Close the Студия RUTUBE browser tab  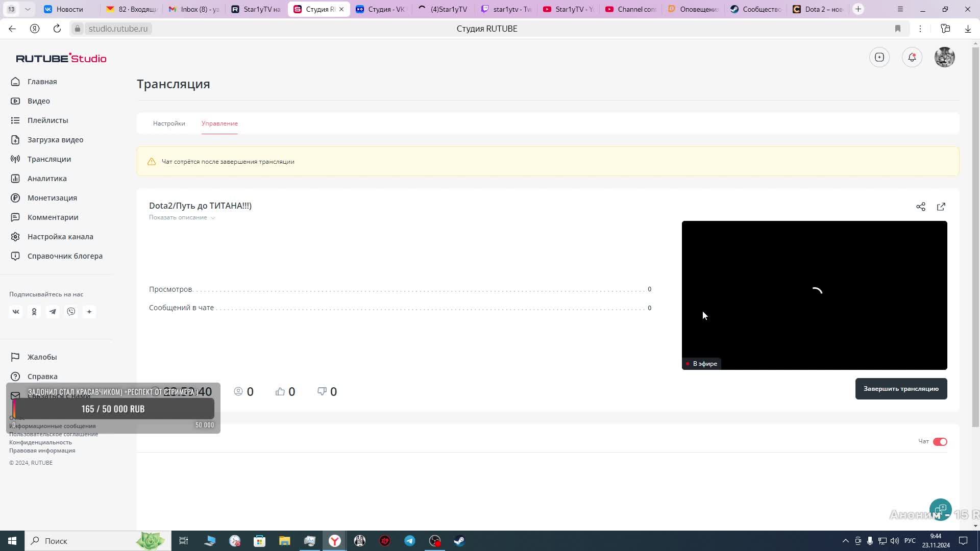point(341,9)
